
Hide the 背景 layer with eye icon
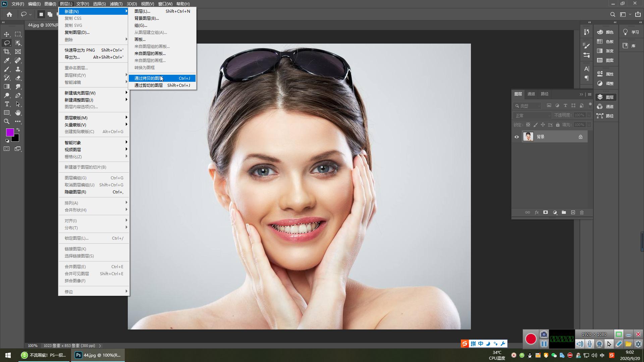coord(517,137)
